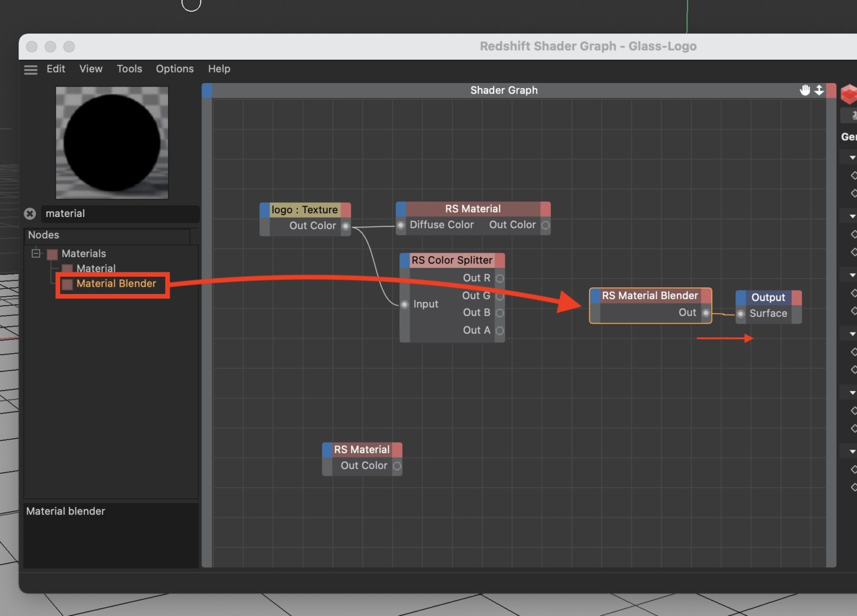Click the vertical fit/navigation arrow icon beside hand tool
Screen dimensions: 857x616
tap(819, 89)
